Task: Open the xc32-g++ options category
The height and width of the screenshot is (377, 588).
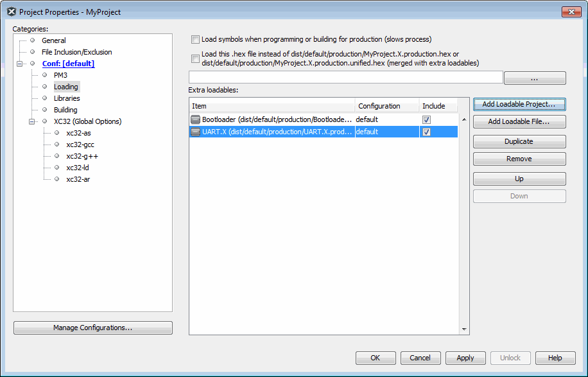Action: click(x=82, y=156)
